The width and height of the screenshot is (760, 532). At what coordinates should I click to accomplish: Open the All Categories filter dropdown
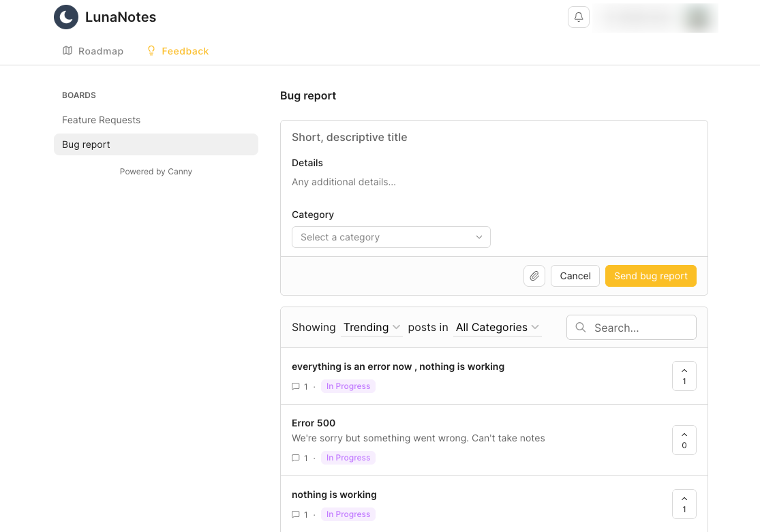point(498,328)
